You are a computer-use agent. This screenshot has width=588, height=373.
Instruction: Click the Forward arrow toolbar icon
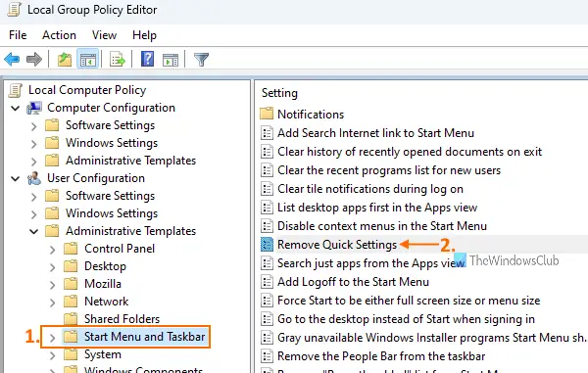34,59
